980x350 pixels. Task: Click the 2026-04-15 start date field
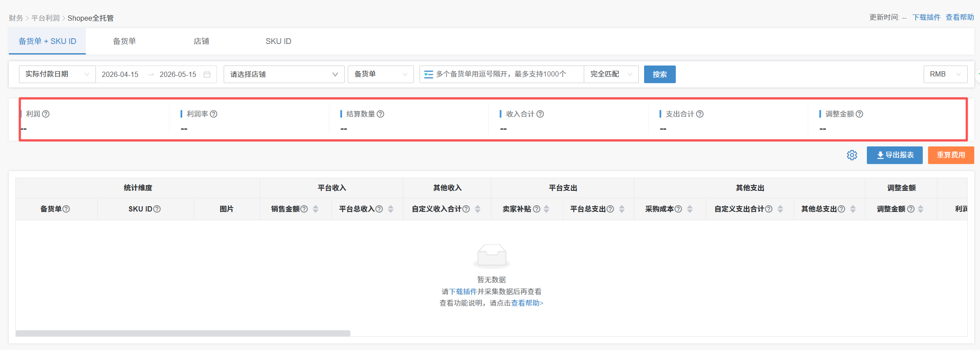point(120,74)
